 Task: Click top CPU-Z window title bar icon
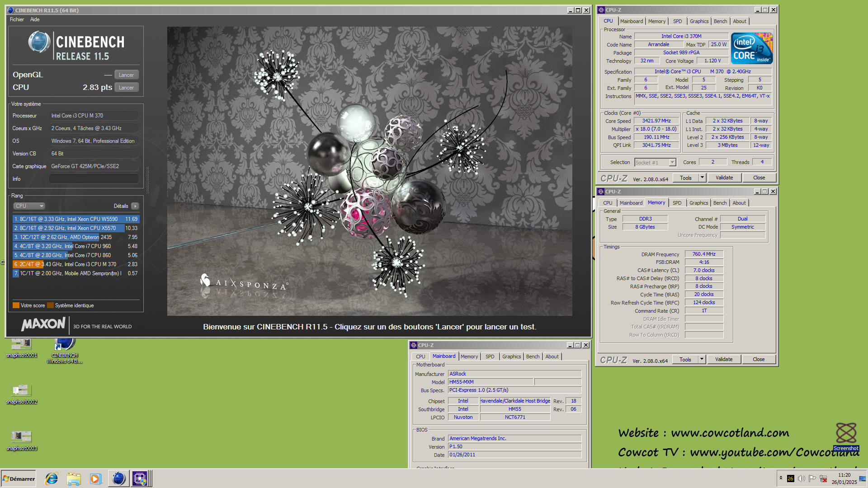[601, 10]
